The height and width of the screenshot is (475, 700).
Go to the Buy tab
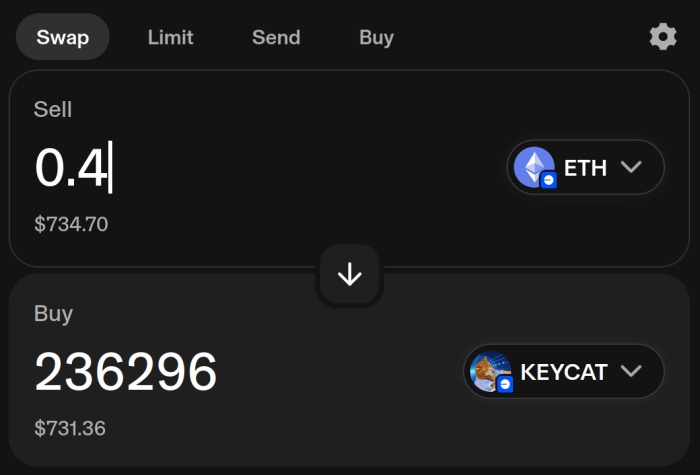click(376, 38)
